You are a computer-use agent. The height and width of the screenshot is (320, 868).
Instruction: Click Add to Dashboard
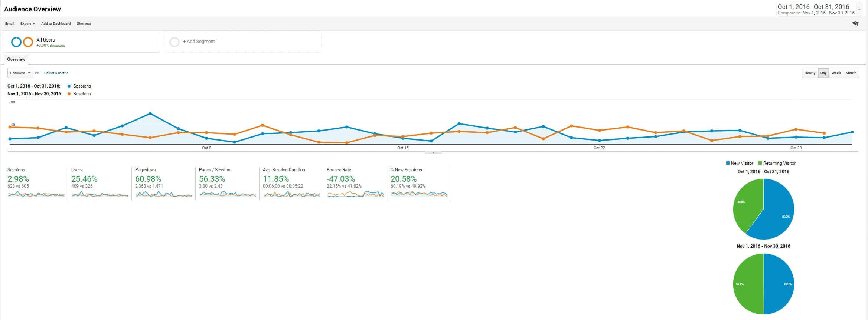click(x=56, y=24)
